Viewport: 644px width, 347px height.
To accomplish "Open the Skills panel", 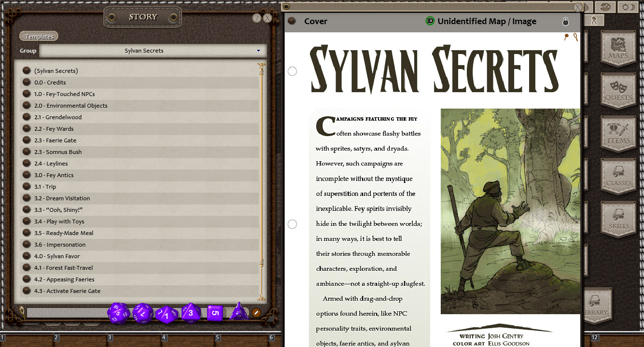I will tap(619, 218).
